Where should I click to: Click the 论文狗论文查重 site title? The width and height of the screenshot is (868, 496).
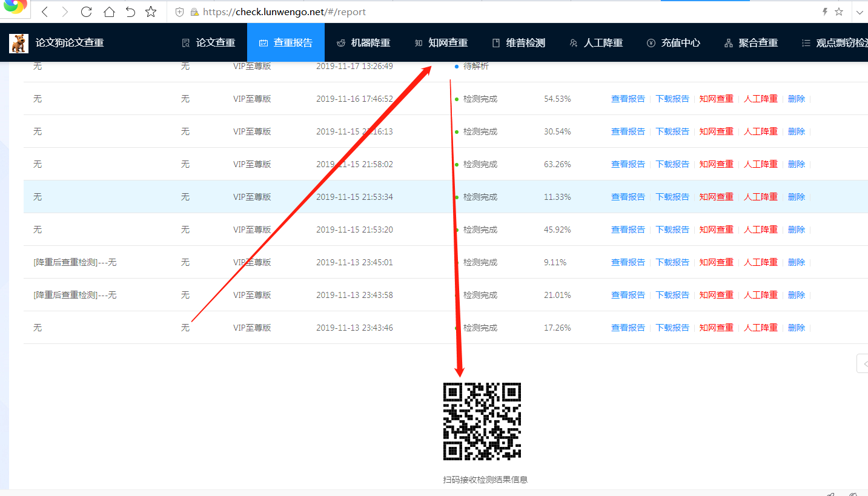click(70, 43)
